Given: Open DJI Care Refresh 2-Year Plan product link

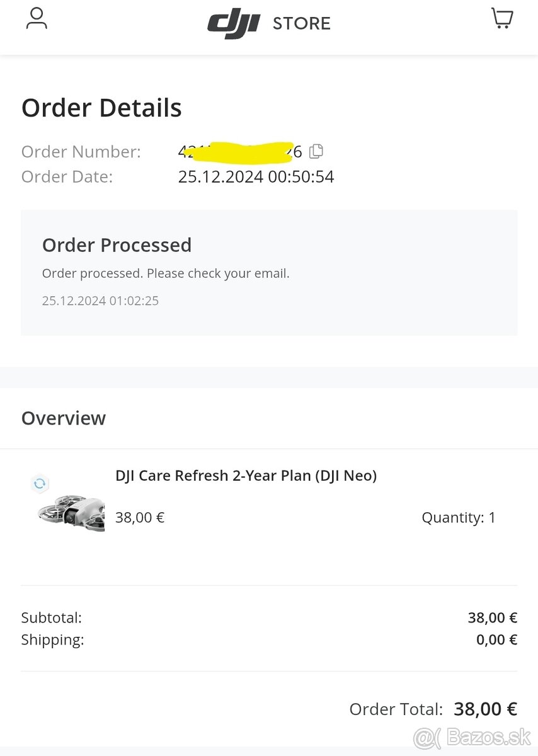Looking at the screenshot, I should coord(245,475).
